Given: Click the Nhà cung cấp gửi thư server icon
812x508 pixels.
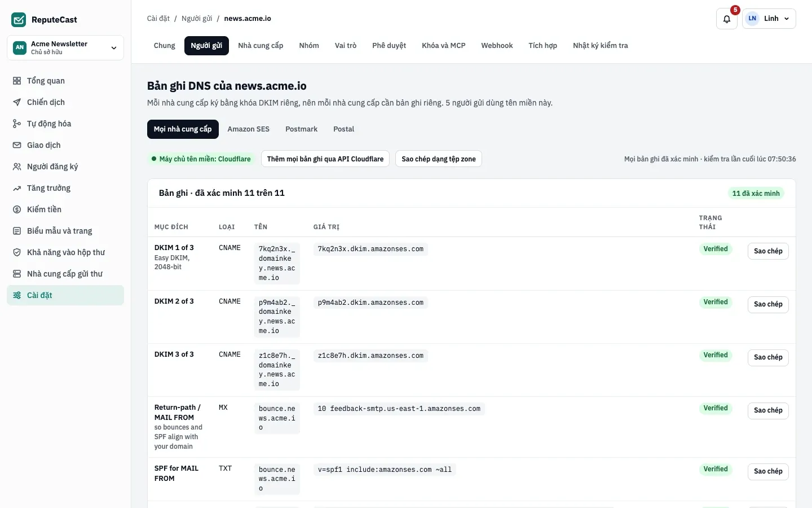Looking at the screenshot, I should (x=17, y=274).
